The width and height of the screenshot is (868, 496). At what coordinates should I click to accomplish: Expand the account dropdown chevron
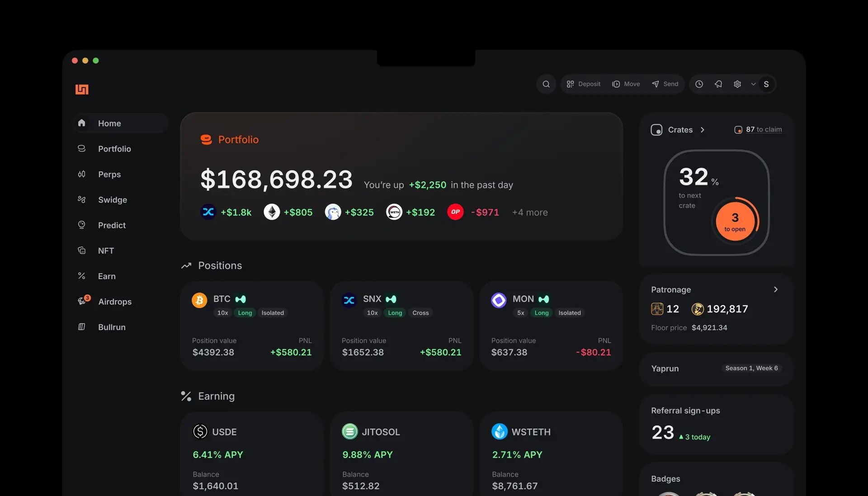click(x=753, y=84)
